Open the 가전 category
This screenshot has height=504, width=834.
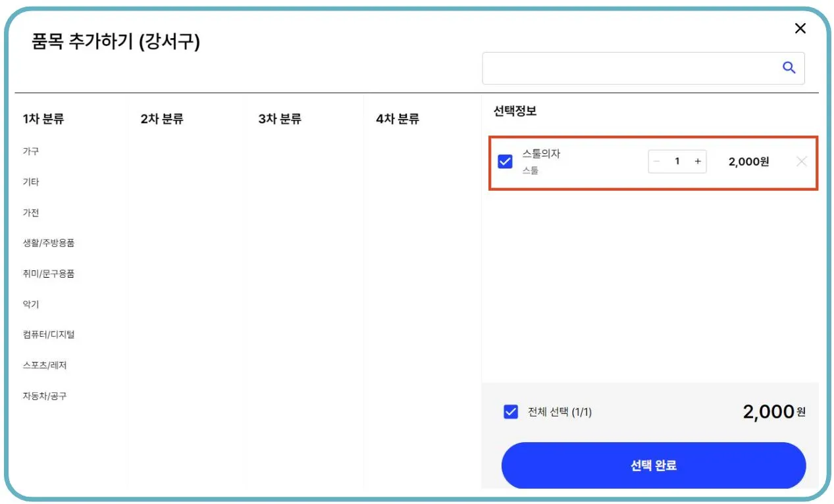[30, 213]
